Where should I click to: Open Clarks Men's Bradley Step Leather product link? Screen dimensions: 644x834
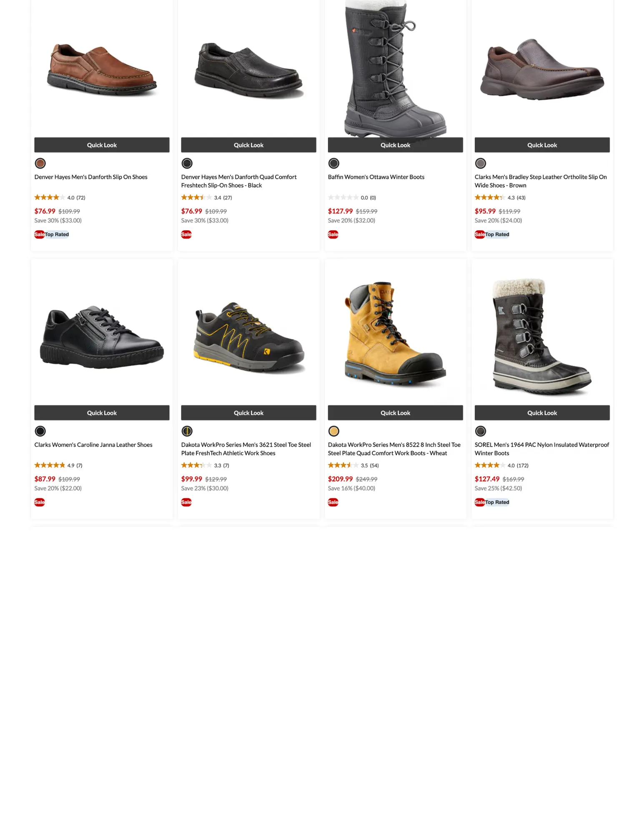[541, 181]
